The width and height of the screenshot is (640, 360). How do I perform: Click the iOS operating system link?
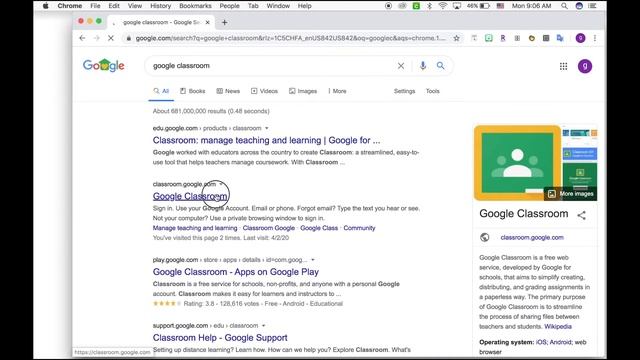[540, 342]
